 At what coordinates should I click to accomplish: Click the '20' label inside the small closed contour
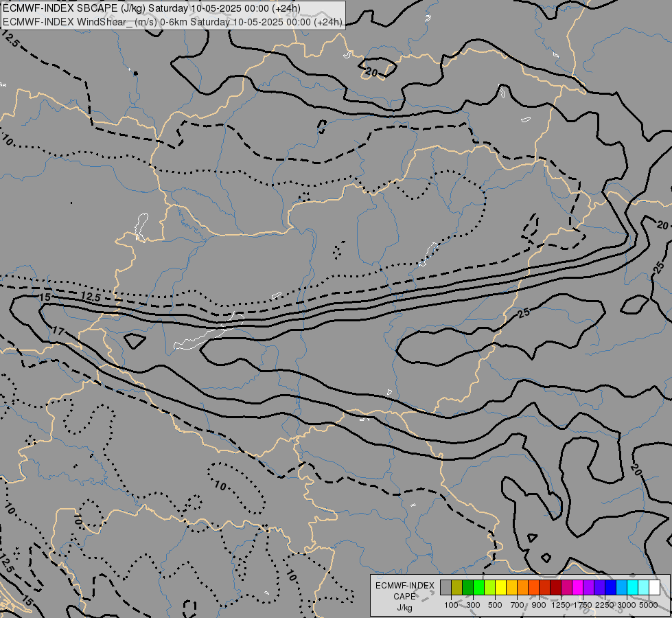coord(372,73)
